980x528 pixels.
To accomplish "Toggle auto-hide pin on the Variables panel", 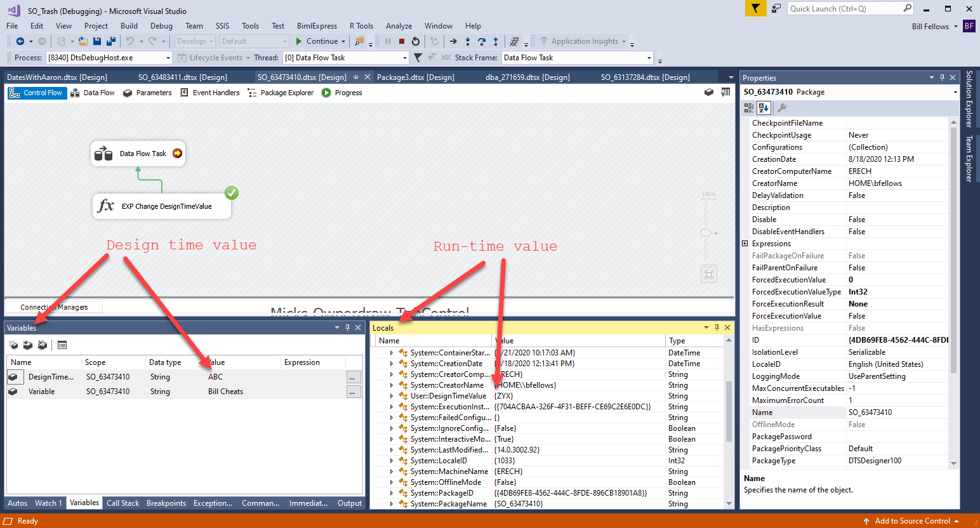I will coord(347,327).
